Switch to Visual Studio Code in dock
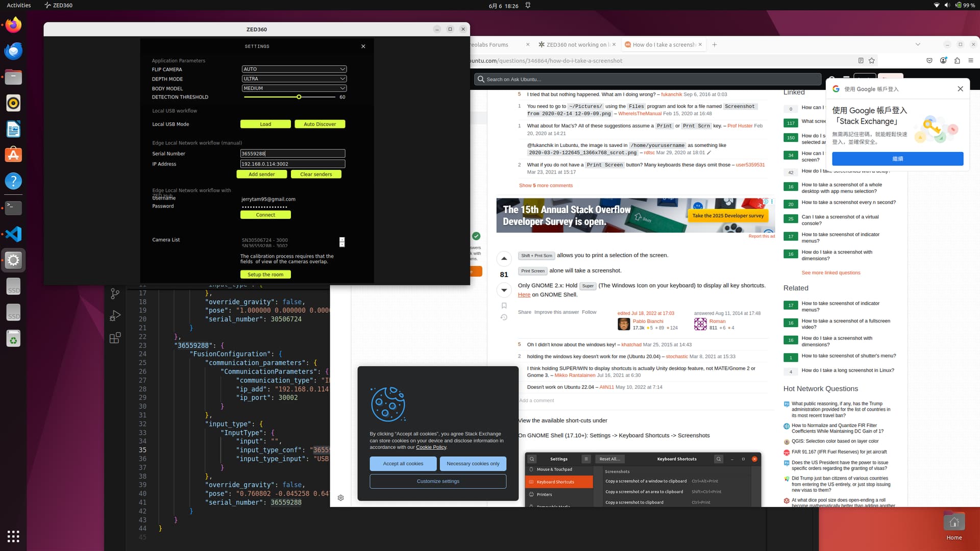 pos(14,234)
